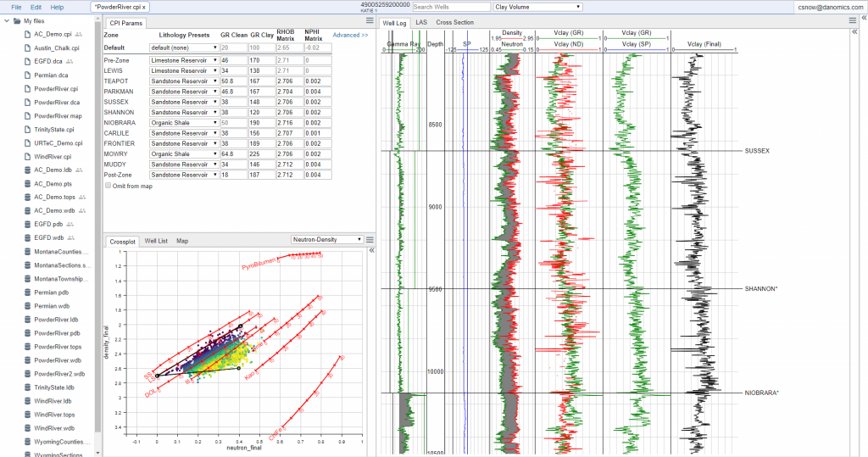Viewport: 868px width, 457px height.
Task: Open the MOWRY lithology preset dropdown
Action: 184,154
